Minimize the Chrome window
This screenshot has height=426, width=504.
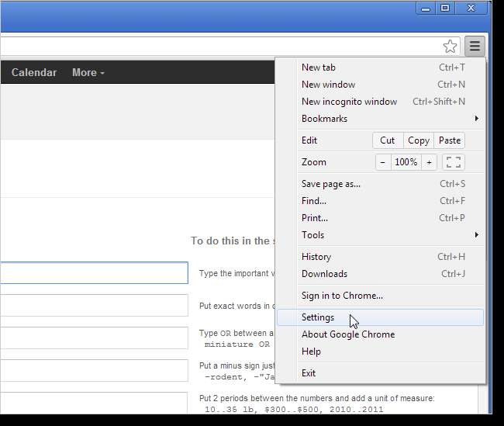426,9
